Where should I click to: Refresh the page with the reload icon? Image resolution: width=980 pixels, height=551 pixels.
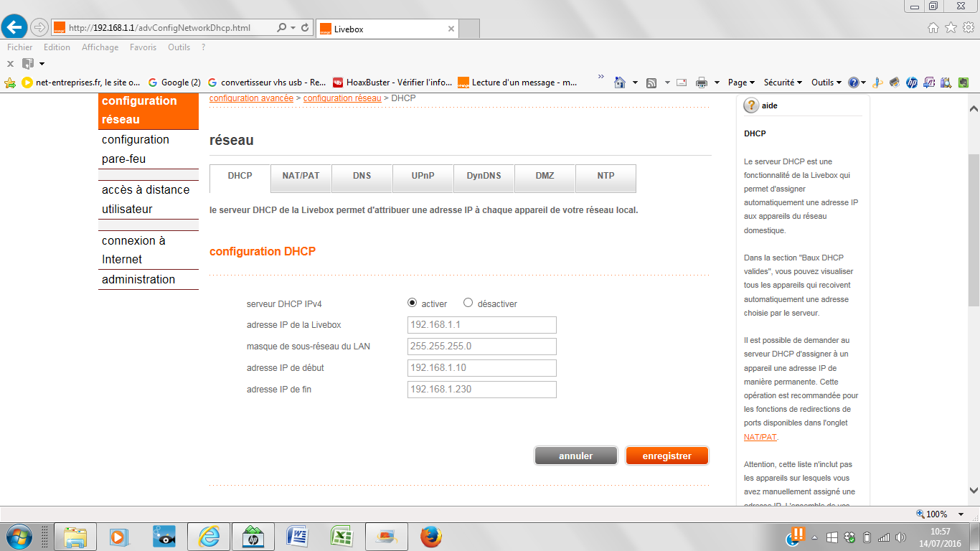coord(305,28)
